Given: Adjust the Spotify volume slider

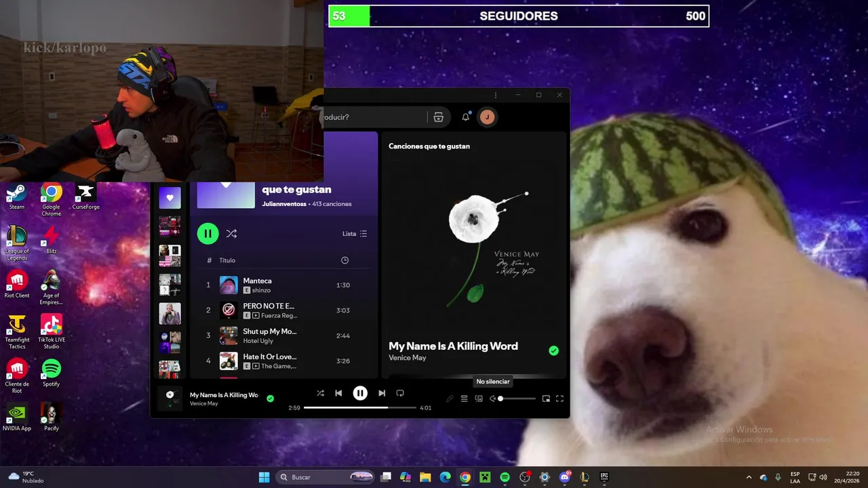Looking at the screenshot, I should [x=518, y=399].
